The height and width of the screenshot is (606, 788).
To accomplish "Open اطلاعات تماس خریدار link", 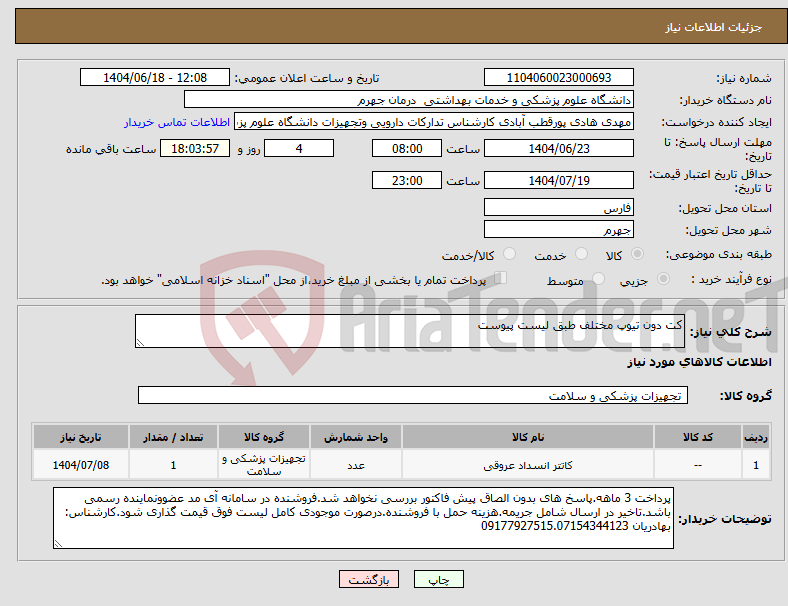I will click(x=177, y=123).
